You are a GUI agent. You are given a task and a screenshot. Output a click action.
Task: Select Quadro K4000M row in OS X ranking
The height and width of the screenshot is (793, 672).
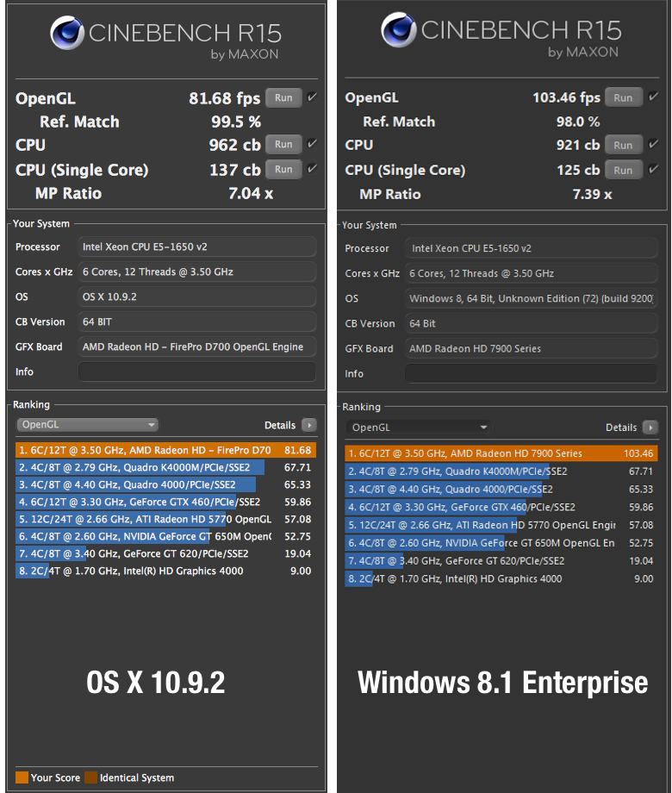click(166, 467)
